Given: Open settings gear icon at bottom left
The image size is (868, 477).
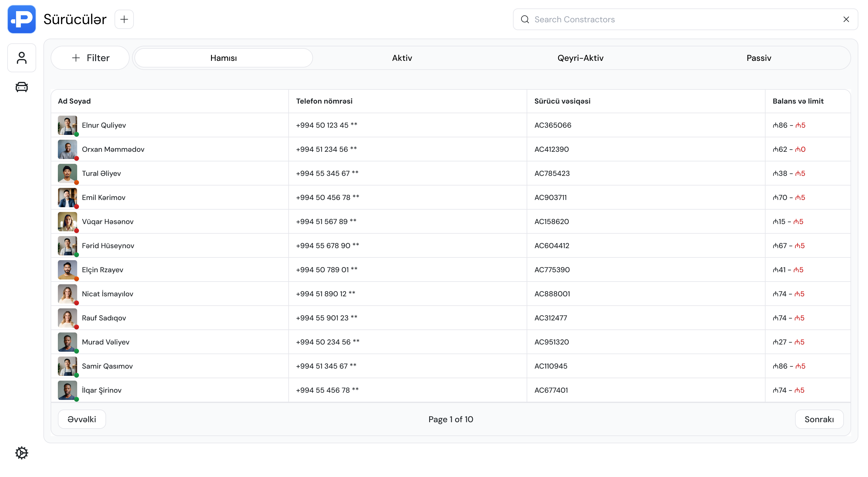Looking at the screenshot, I should tap(22, 453).
